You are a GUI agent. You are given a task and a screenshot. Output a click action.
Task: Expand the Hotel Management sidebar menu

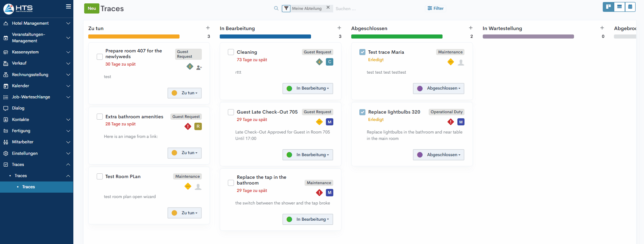[x=37, y=23]
